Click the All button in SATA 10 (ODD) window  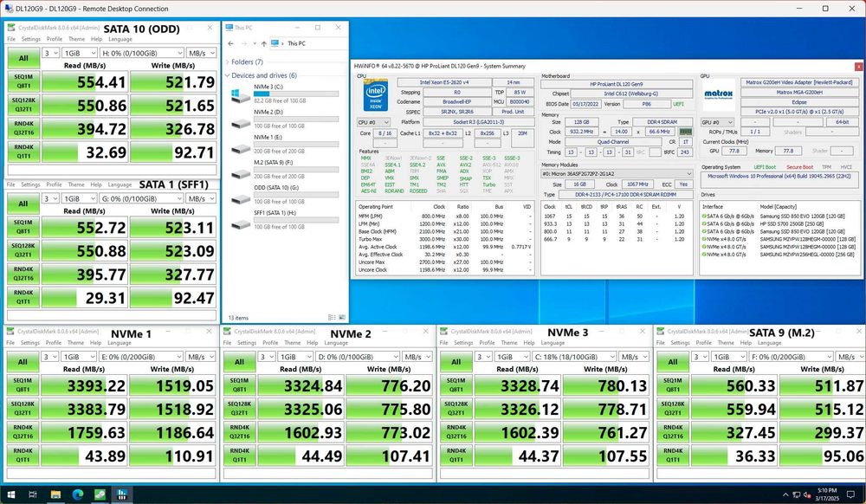point(23,58)
